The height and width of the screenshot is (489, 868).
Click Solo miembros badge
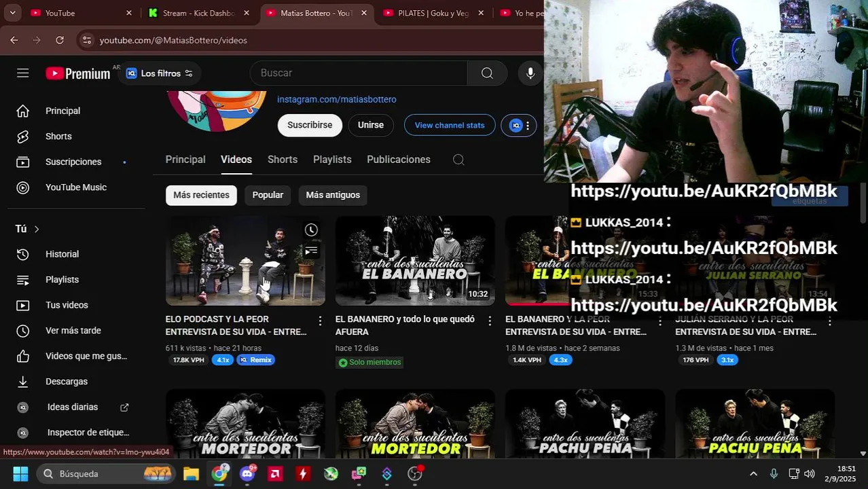[x=369, y=363]
